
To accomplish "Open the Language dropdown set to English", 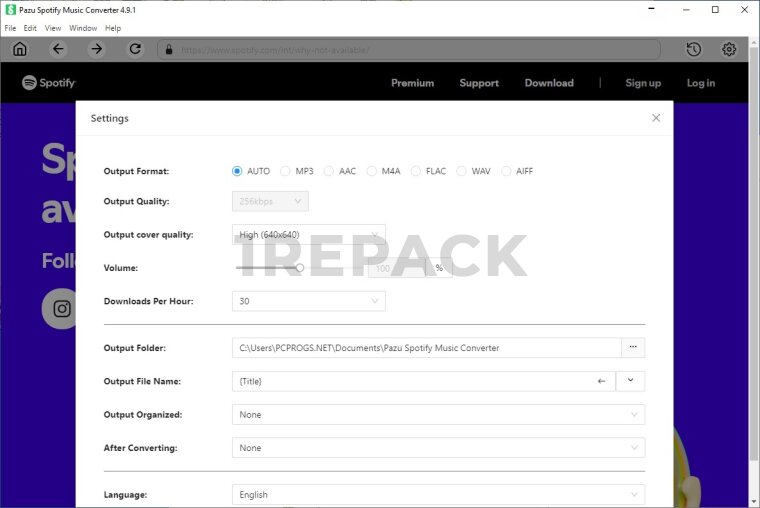I will pyautogui.click(x=438, y=494).
